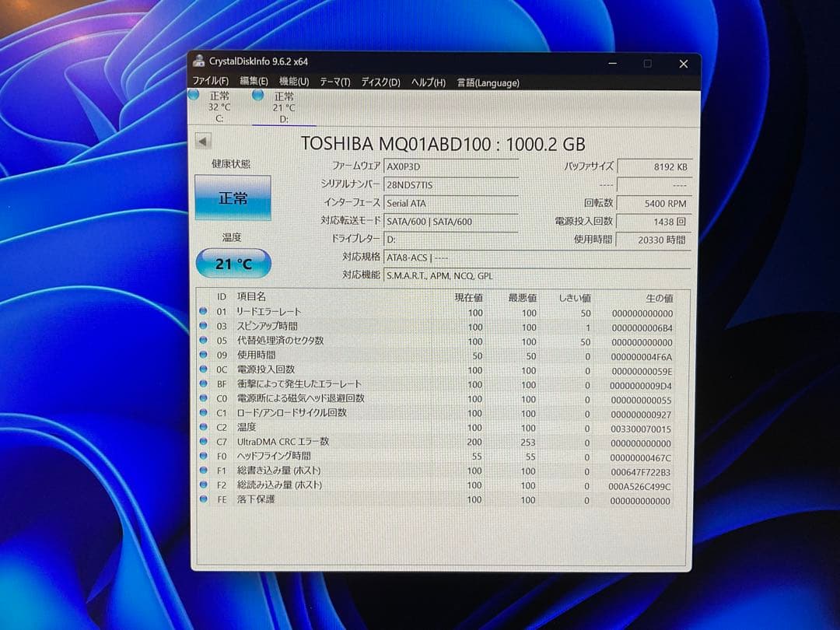The image size is (840, 630).
Task: Click the 正常 health status button
Action: click(233, 198)
